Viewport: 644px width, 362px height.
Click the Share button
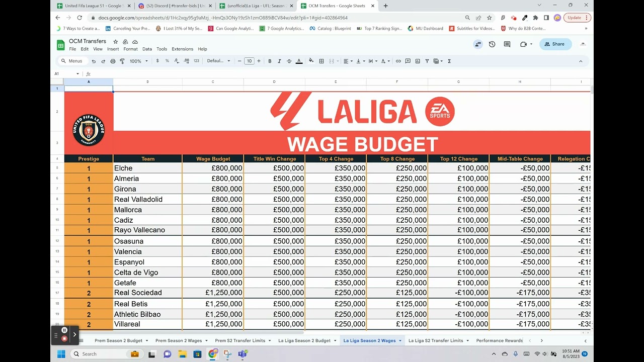point(555,44)
